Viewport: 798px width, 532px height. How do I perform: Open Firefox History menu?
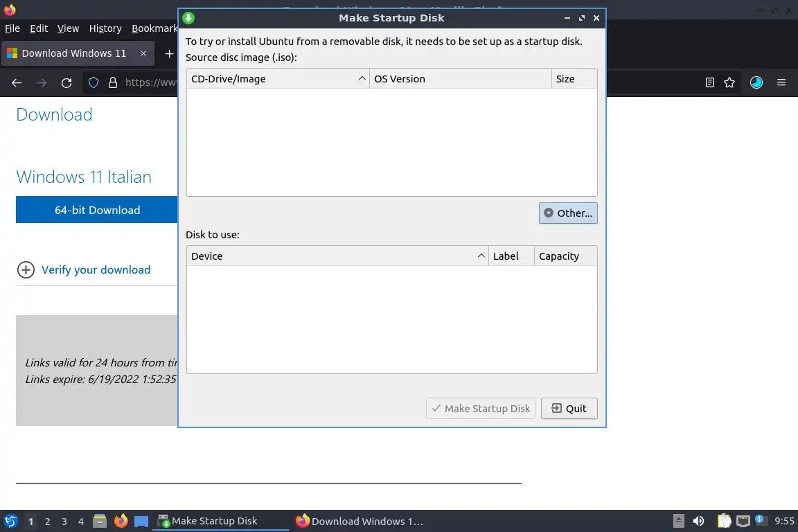(x=105, y=28)
